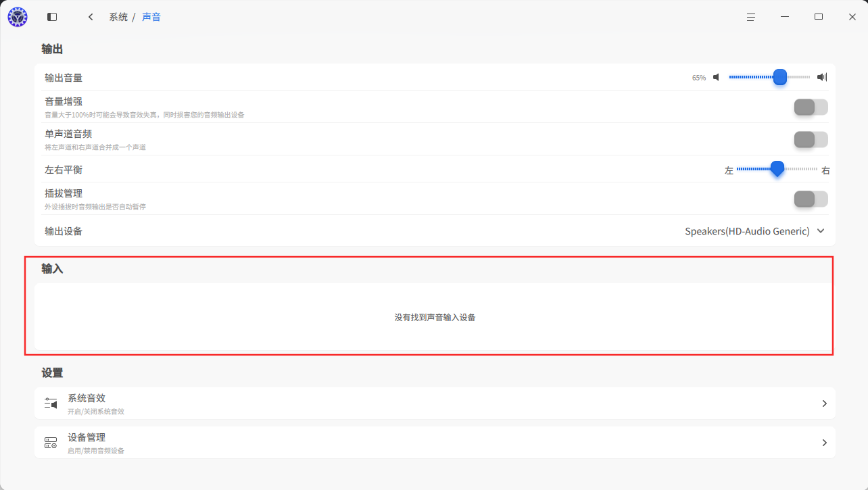This screenshot has height=490, width=868.
Task: Turn on the 单声道音频 switch
Action: 811,139
